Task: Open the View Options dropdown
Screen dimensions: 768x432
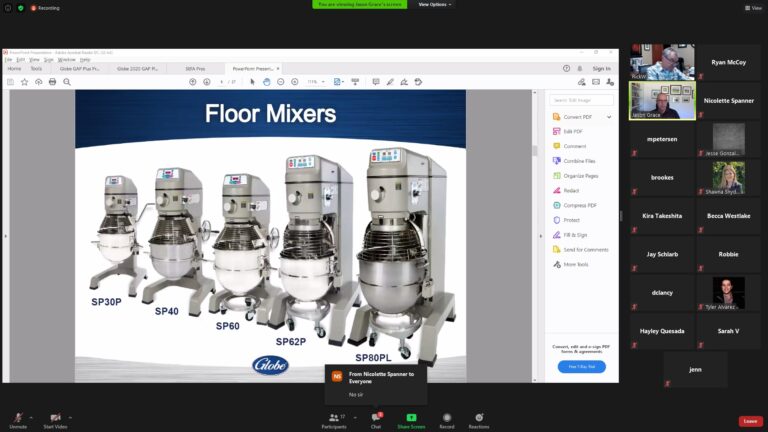Action: click(434, 4)
